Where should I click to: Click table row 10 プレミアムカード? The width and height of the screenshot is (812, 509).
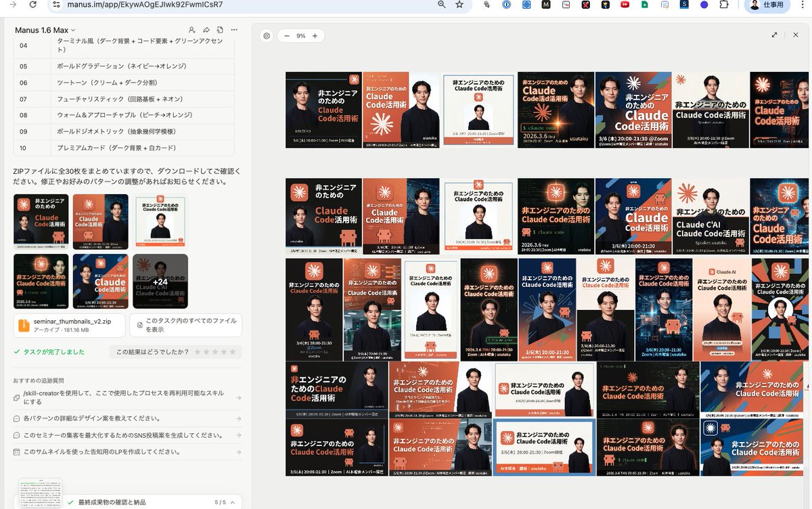124,148
